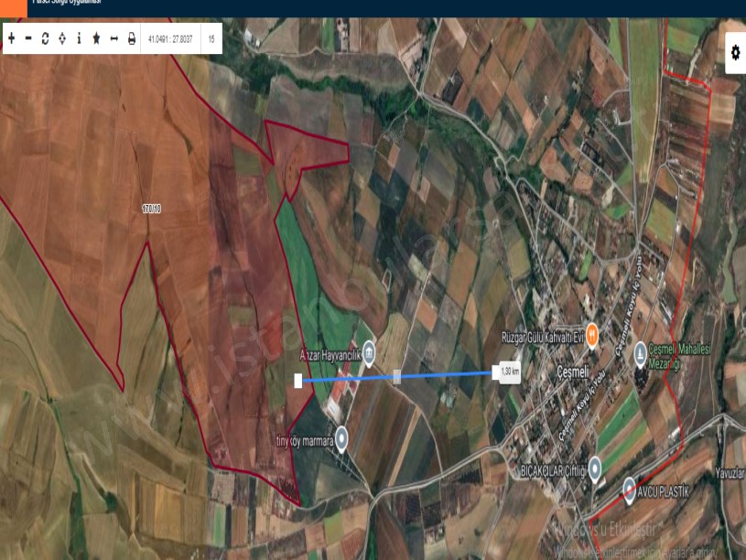Click the 1,30 km distance label
The height and width of the screenshot is (560, 746).
(511, 372)
